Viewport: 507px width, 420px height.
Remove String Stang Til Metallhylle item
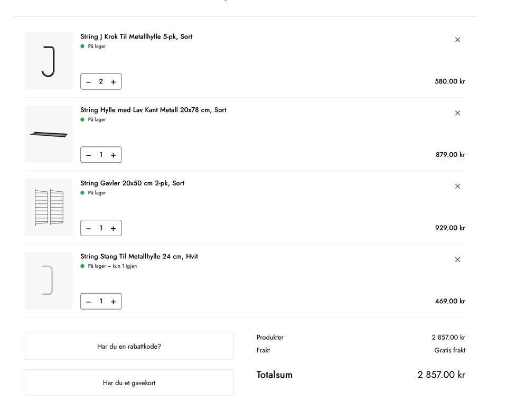457,259
